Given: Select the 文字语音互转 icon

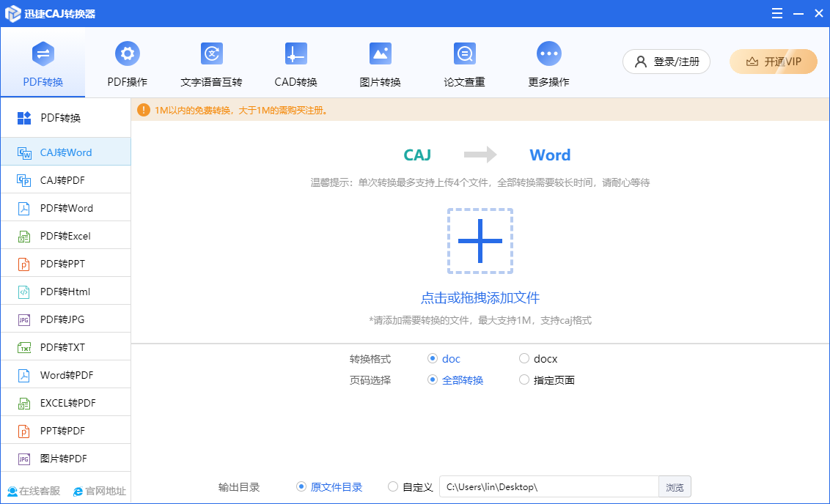Looking at the screenshot, I should point(211,54).
